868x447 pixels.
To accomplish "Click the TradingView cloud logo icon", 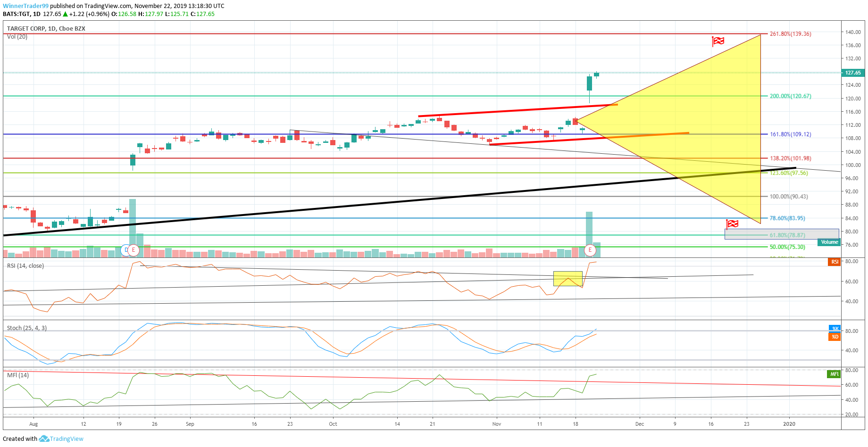I will [44, 439].
